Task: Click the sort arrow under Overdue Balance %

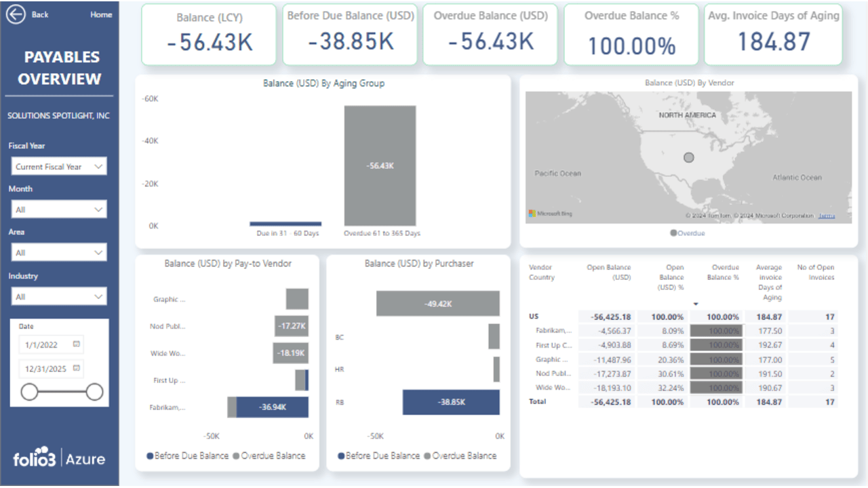Action: [x=696, y=304]
